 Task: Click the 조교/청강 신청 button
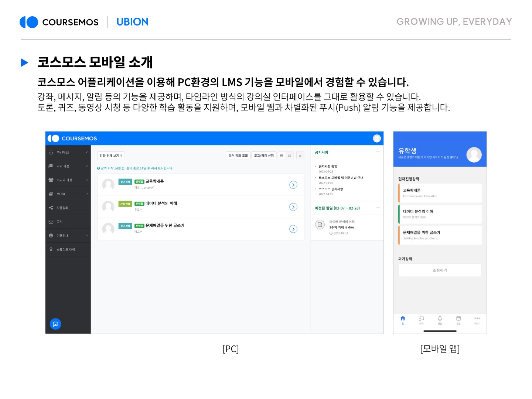[x=264, y=156]
